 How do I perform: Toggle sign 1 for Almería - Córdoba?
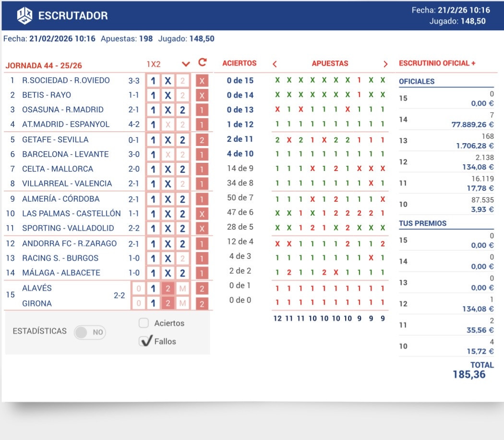153,199
